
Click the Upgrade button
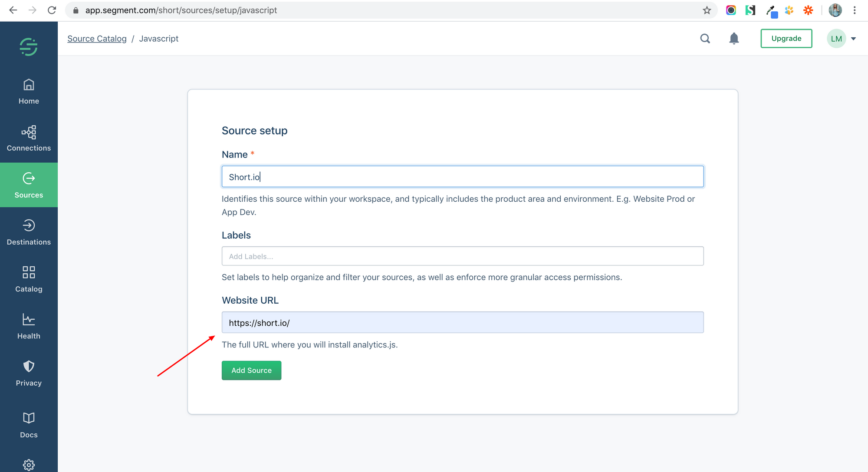pyautogui.click(x=786, y=38)
